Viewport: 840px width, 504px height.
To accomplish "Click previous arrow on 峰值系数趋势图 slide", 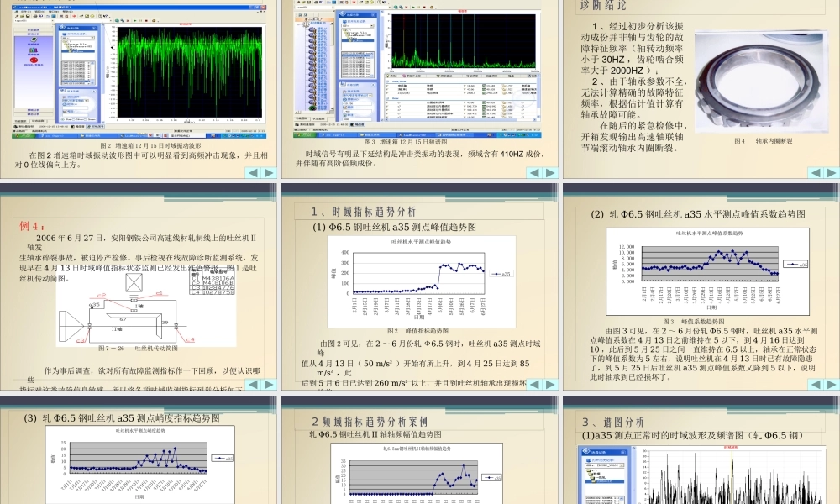I will 816,384.
